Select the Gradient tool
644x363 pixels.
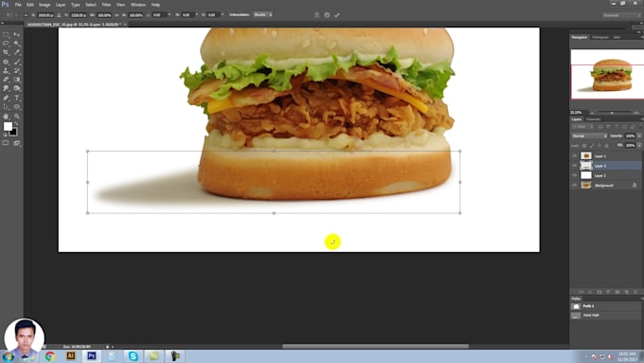[17, 80]
